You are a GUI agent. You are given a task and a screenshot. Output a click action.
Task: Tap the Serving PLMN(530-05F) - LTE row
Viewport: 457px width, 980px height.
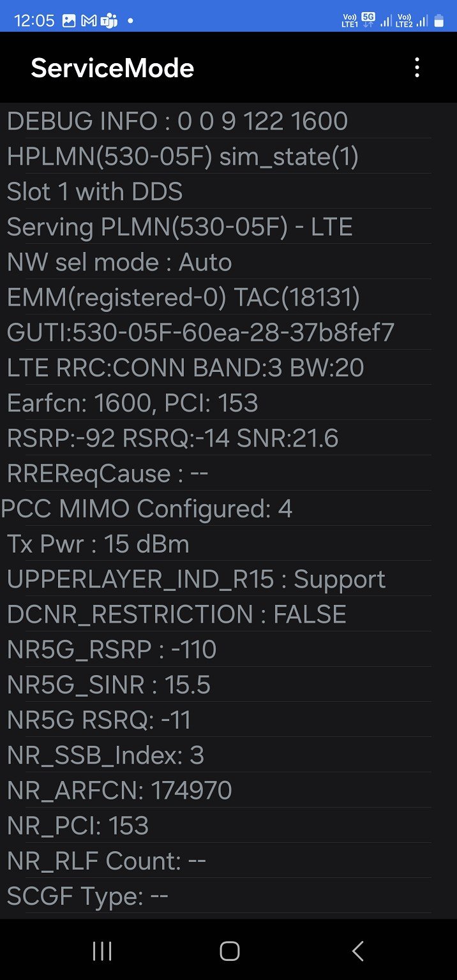(x=217, y=226)
